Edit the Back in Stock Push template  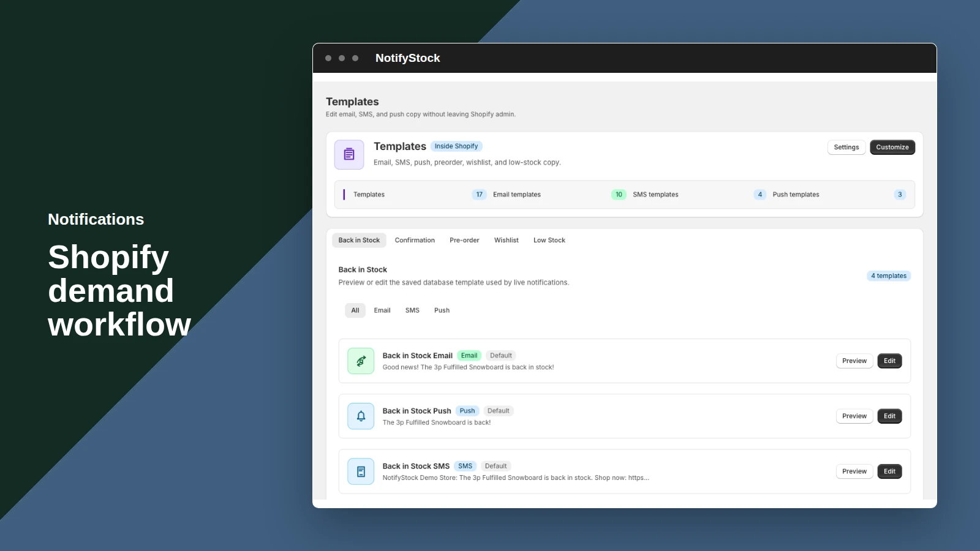pos(889,416)
